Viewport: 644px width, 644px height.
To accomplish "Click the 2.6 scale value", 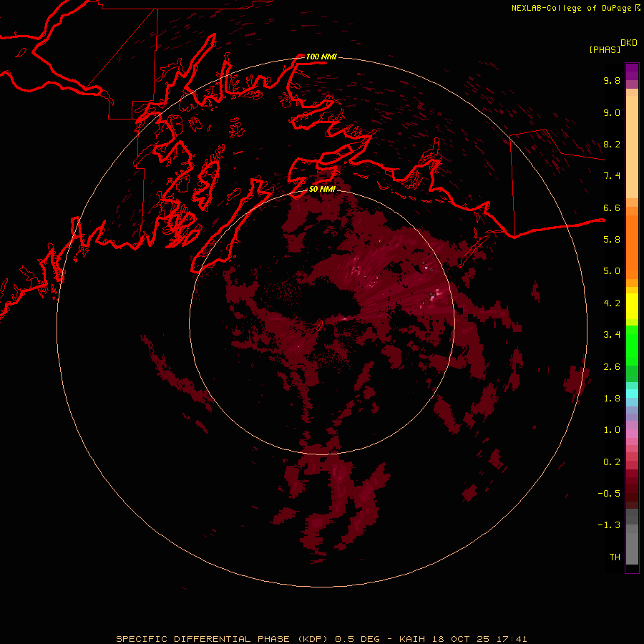I will (x=612, y=367).
